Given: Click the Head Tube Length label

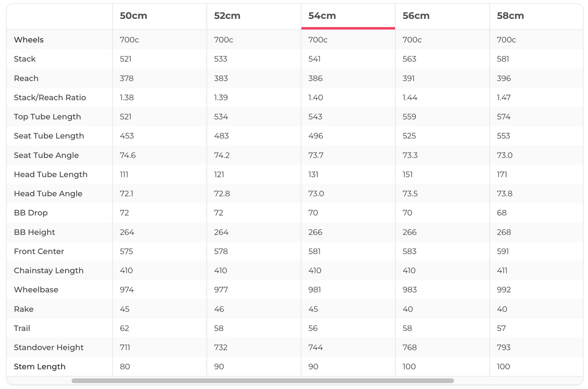Looking at the screenshot, I should click(x=51, y=174).
